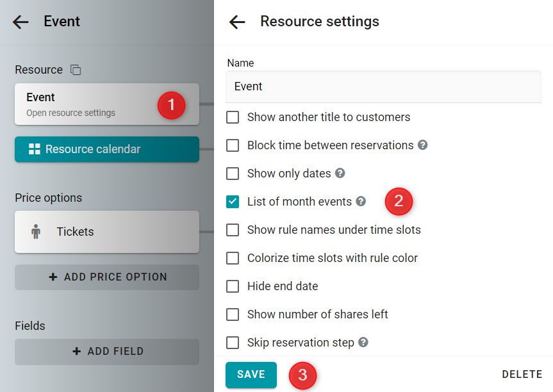Save the resource settings
The width and height of the screenshot is (553, 392).
(x=251, y=374)
